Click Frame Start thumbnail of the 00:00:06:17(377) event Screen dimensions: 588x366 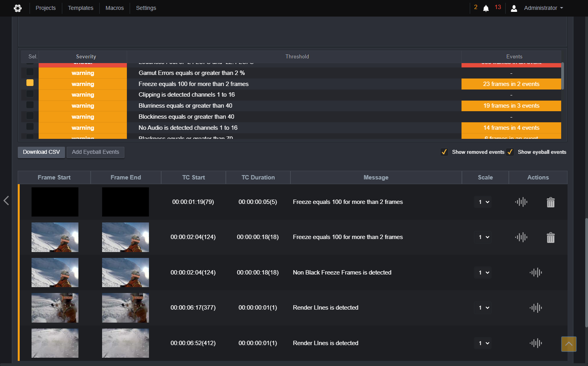[x=55, y=308]
